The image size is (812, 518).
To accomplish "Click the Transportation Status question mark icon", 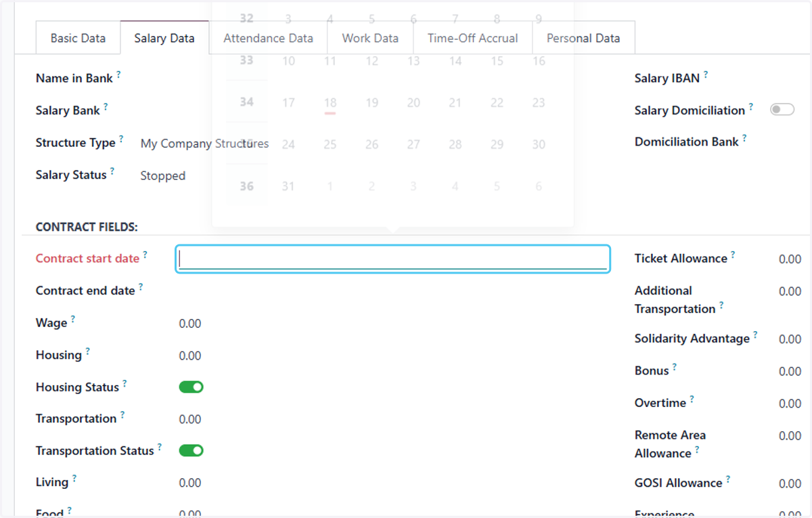I will tap(160, 447).
